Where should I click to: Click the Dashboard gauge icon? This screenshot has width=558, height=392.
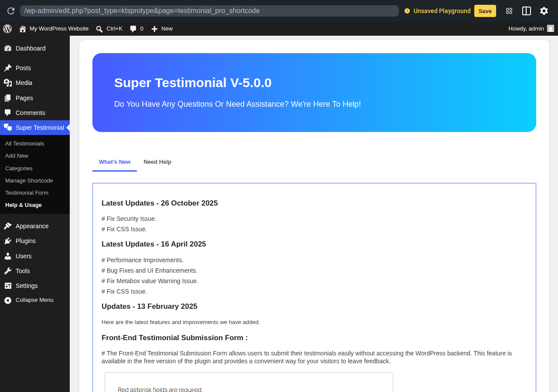(x=8, y=48)
